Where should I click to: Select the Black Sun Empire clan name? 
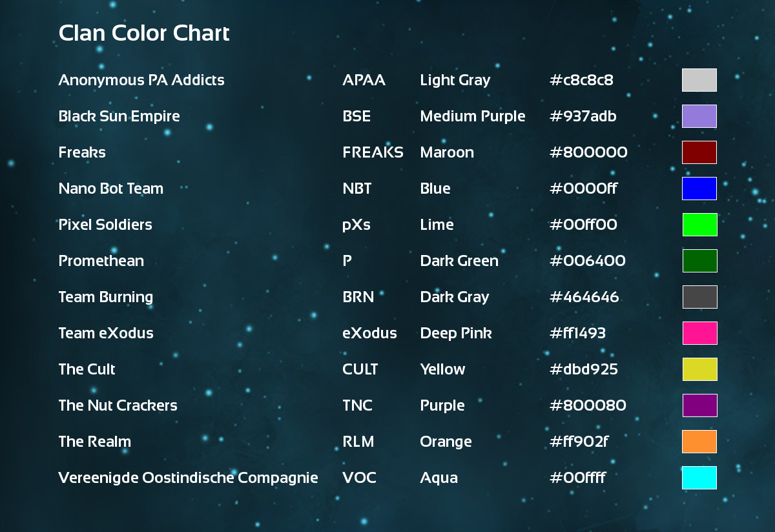coord(119,116)
